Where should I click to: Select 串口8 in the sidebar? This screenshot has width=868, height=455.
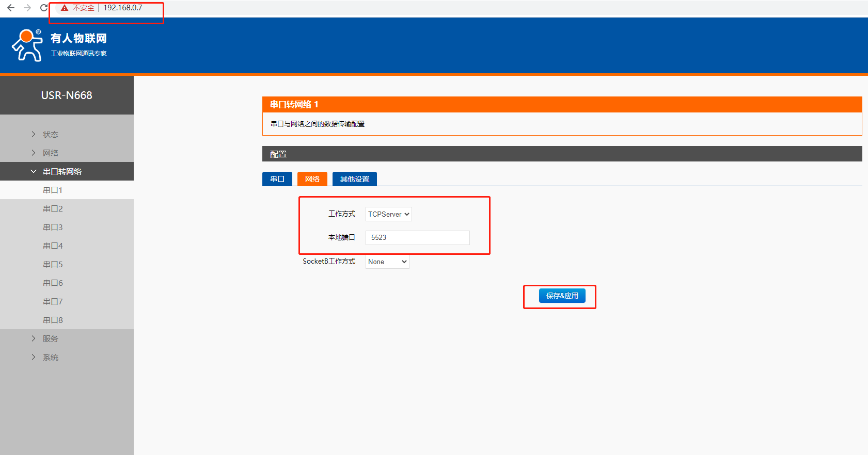coord(53,320)
